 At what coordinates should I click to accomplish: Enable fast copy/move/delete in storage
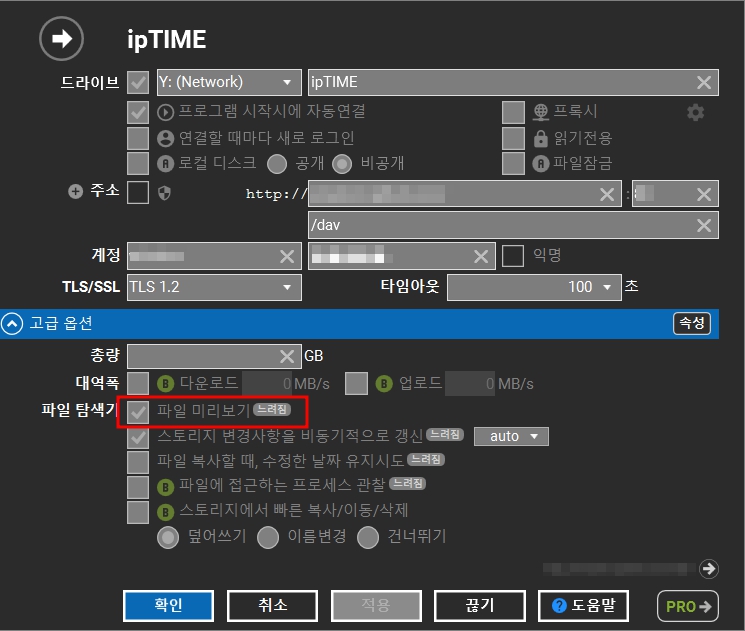click(138, 512)
